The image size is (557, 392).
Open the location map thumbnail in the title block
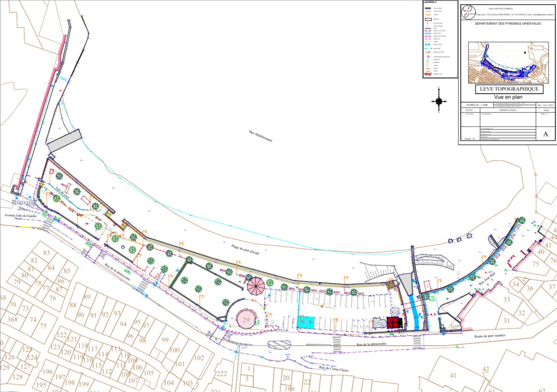[507, 63]
